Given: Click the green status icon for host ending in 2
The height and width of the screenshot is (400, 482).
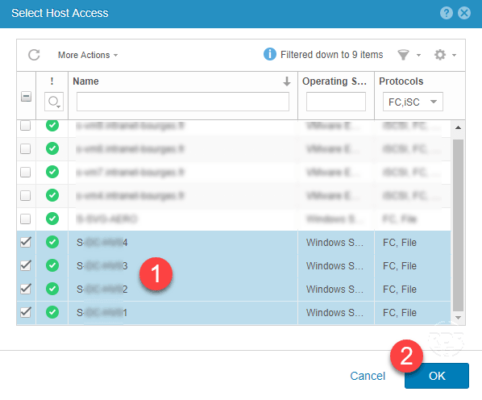Looking at the screenshot, I should point(52,289).
